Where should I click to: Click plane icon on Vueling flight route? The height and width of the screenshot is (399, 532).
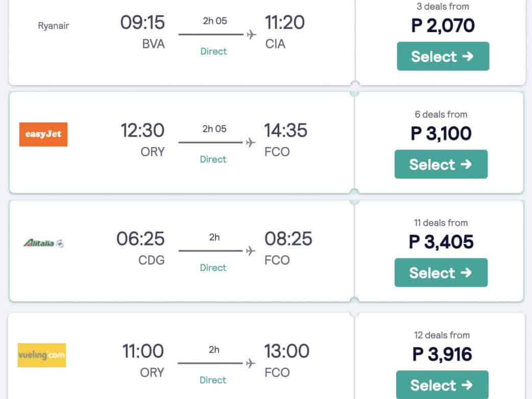click(x=250, y=363)
